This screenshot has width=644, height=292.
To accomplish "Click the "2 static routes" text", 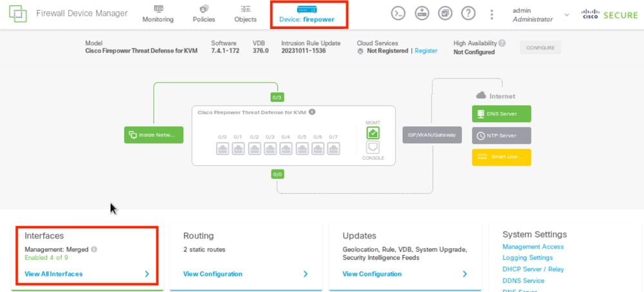I will pyautogui.click(x=204, y=249).
